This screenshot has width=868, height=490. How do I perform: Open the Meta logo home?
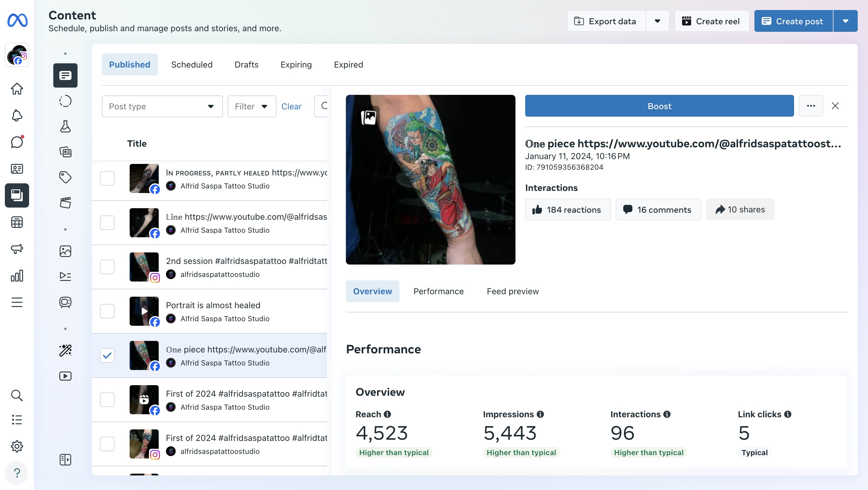click(17, 20)
